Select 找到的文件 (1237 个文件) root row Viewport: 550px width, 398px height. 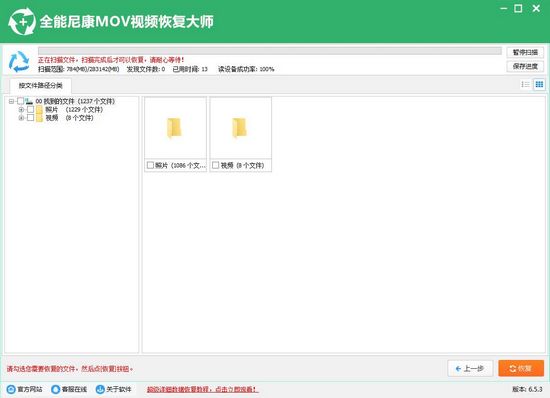coord(75,101)
